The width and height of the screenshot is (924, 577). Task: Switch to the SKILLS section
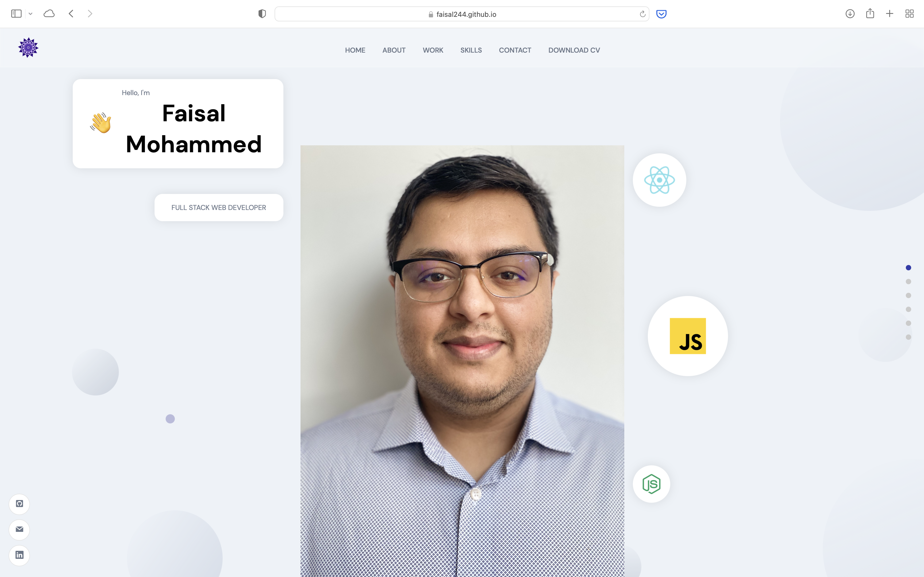[x=471, y=50]
